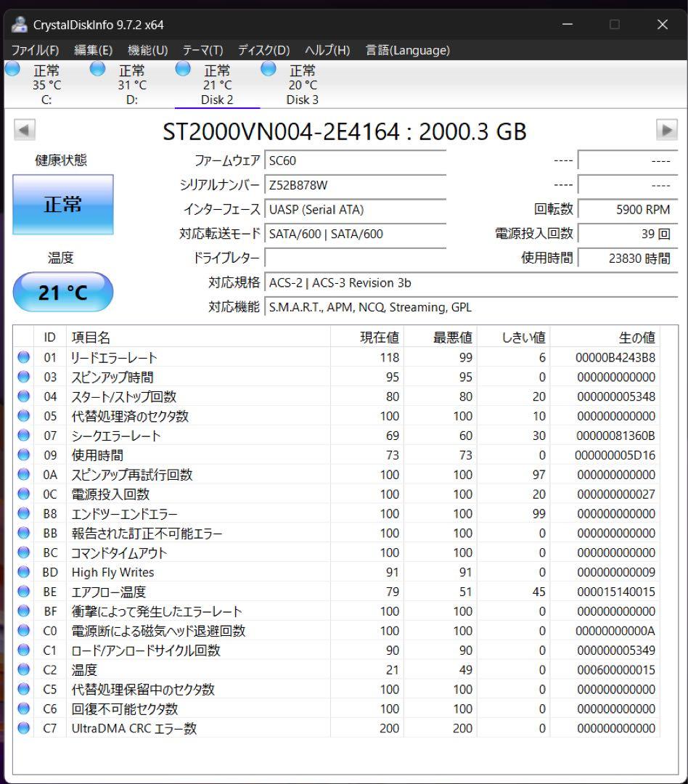Click power-on count value 39 回
Viewport: 688px width, 784px height.
click(x=628, y=234)
